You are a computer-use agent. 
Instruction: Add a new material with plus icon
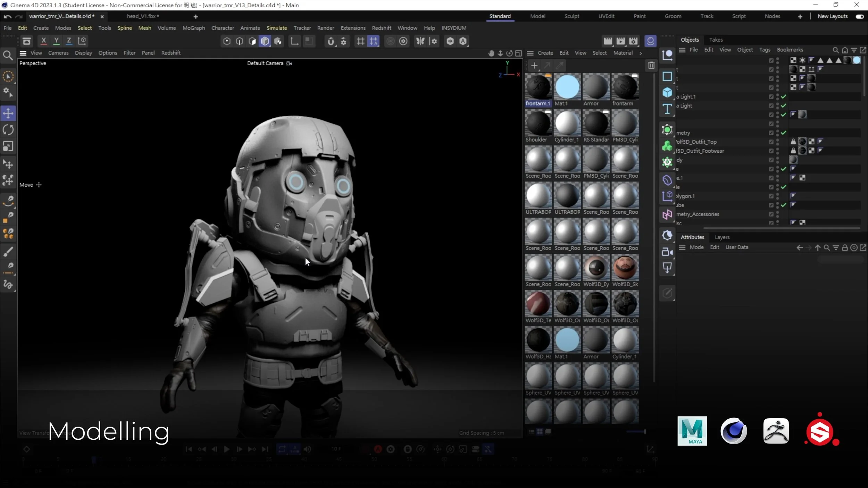pyautogui.click(x=534, y=65)
